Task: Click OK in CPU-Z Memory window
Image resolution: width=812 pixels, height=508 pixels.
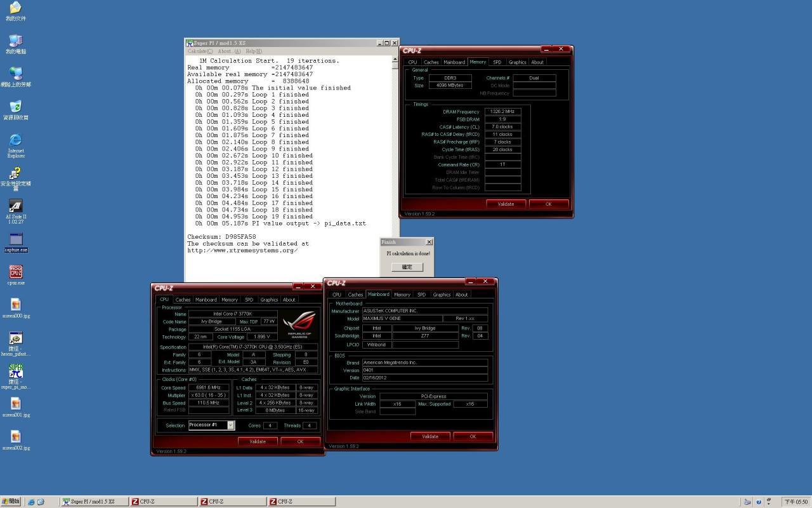Action: [x=549, y=204]
